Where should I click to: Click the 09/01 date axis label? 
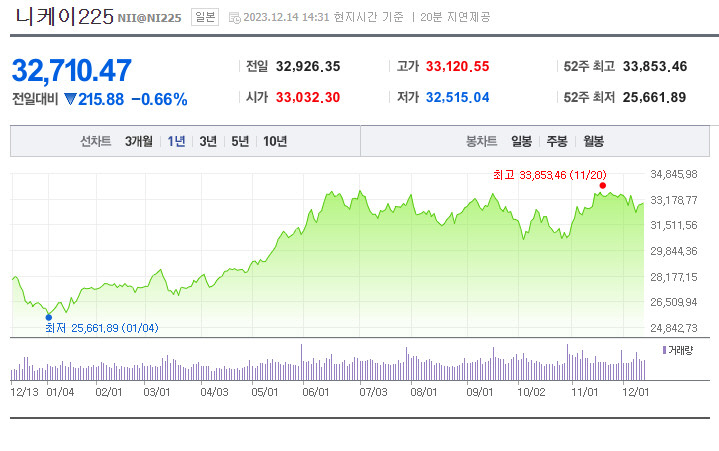click(480, 392)
